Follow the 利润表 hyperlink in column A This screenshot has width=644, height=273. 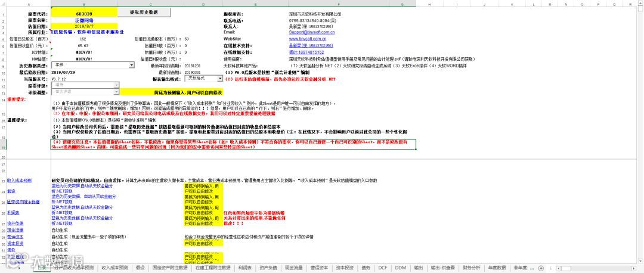tap(13, 213)
